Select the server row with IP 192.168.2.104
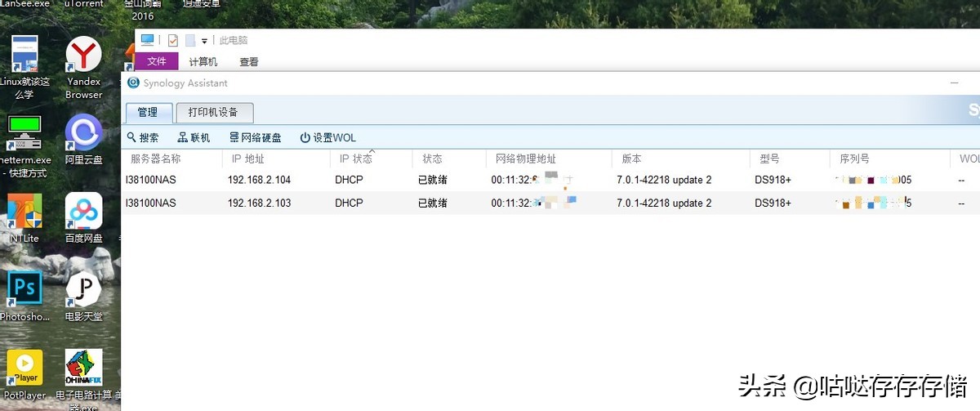Image resolution: width=980 pixels, height=411 pixels. coord(551,180)
